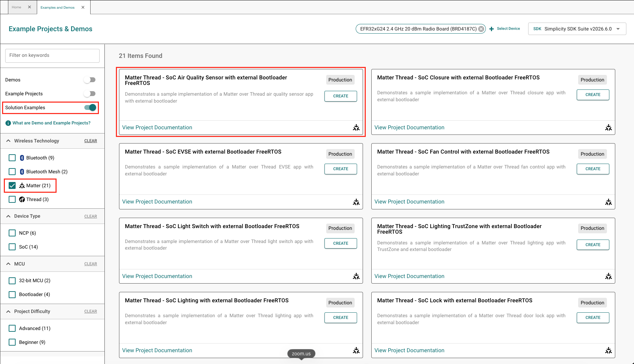Viewport: 634px width, 364px height.
Task: Turn off Solution Examples switch
Action: 90,107
